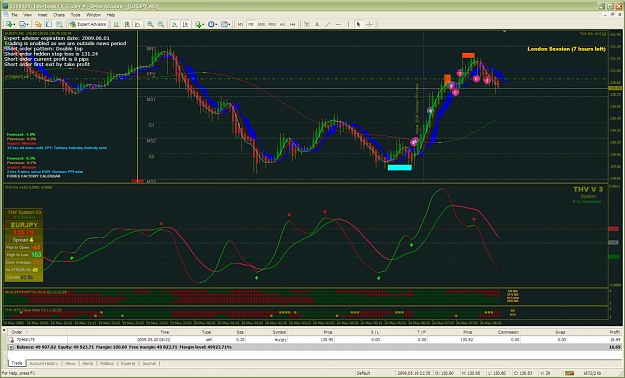Open the Periods clock dropdown
625x378 pixels.
click(x=212, y=24)
